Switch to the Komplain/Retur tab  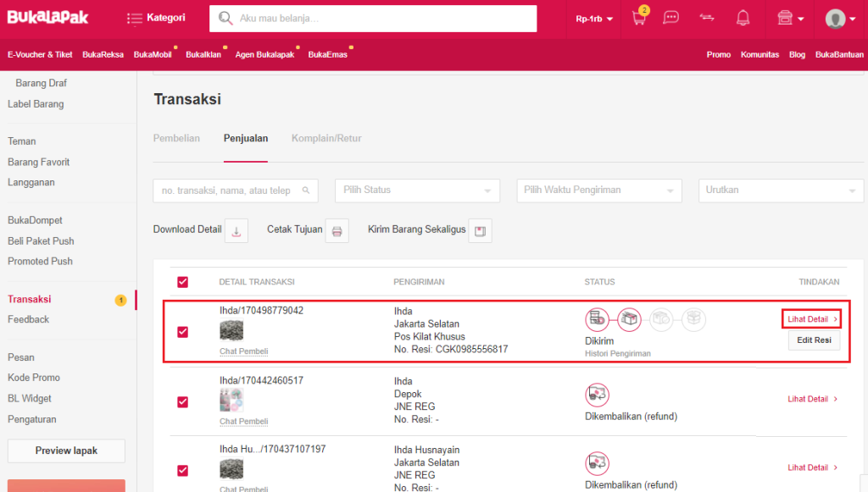pyautogui.click(x=326, y=138)
